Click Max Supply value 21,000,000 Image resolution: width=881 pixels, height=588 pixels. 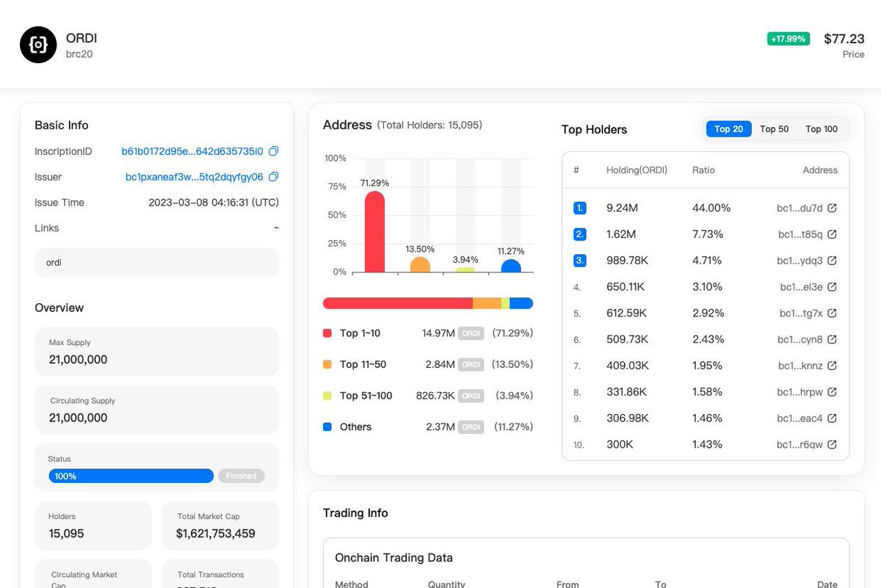(79, 360)
